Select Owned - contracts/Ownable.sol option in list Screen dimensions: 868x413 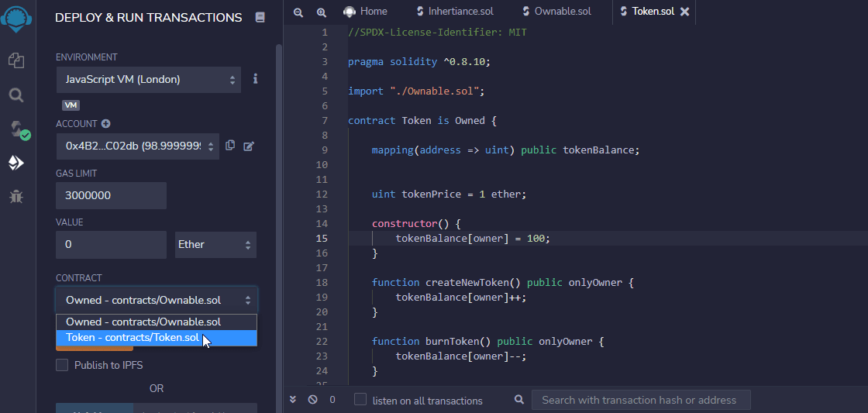[x=156, y=322]
